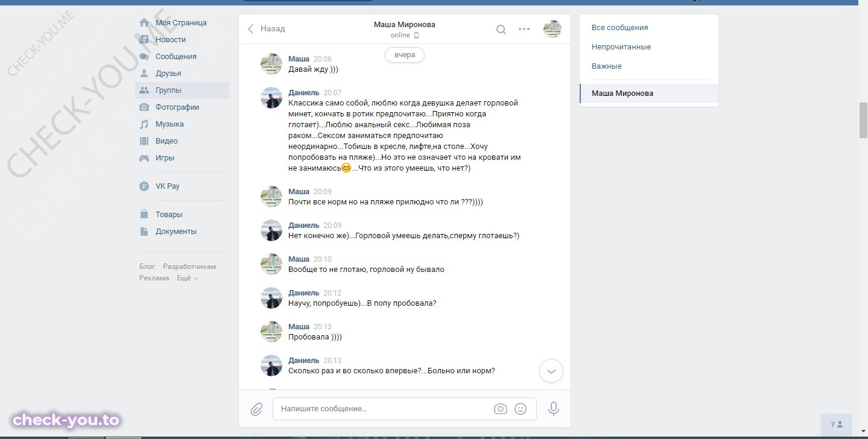Click the вчера date pill

click(x=405, y=55)
